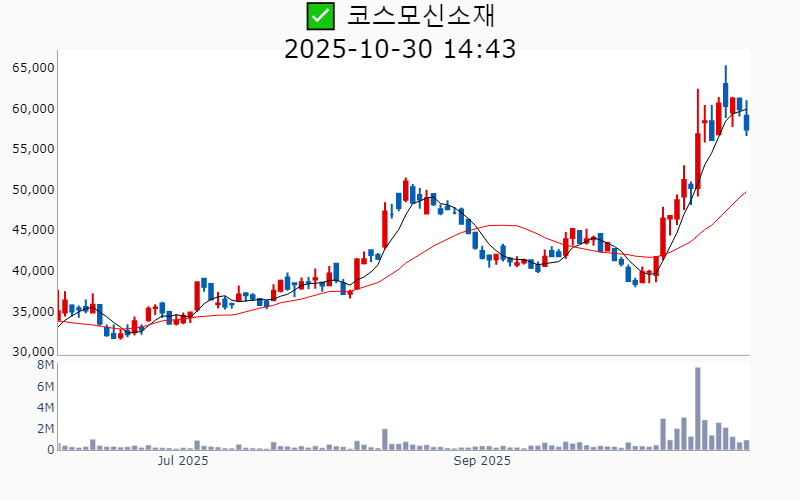Click the 60,000 price axis label

coord(33,109)
